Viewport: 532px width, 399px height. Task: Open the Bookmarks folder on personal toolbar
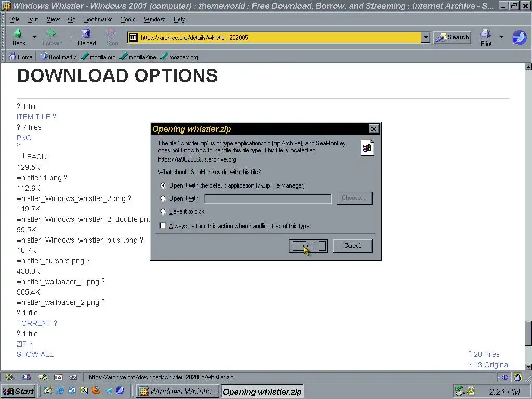(x=58, y=57)
